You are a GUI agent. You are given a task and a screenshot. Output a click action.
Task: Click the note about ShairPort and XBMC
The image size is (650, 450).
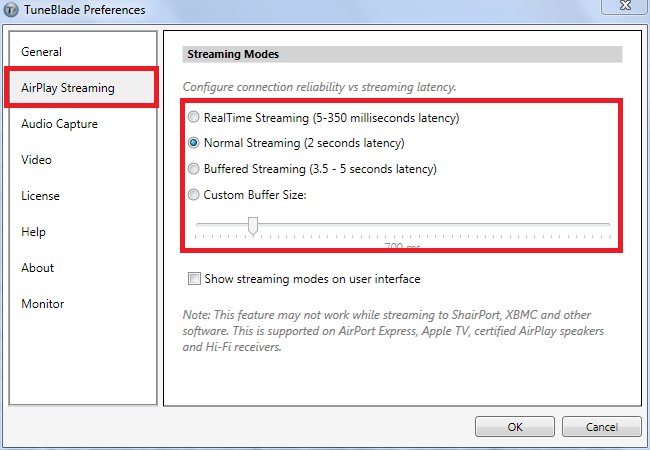point(393,331)
